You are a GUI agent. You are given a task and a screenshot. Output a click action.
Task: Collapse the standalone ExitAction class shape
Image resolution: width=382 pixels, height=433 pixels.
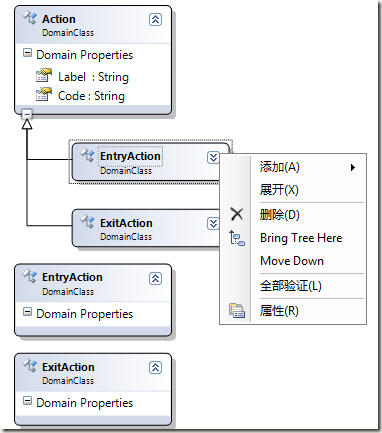pyautogui.click(x=155, y=367)
